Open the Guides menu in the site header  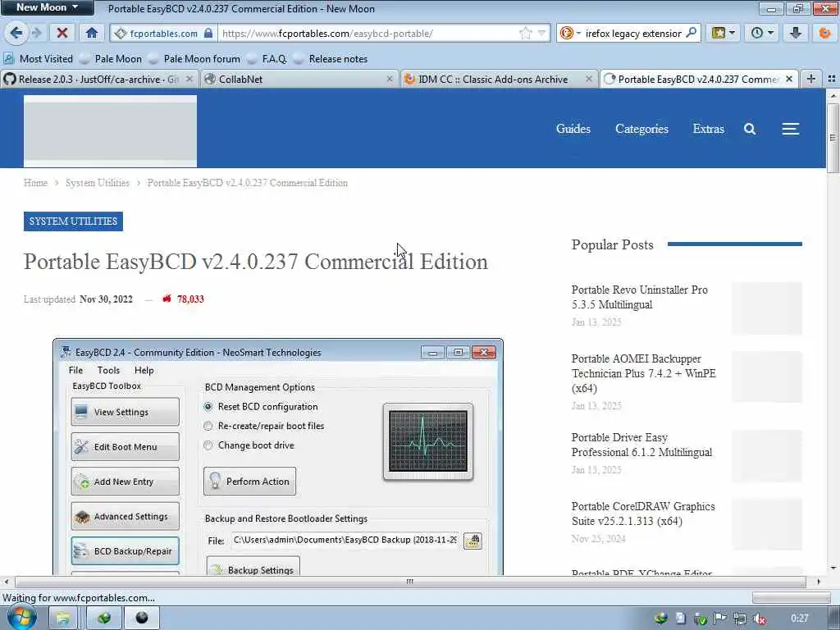pos(573,129)
